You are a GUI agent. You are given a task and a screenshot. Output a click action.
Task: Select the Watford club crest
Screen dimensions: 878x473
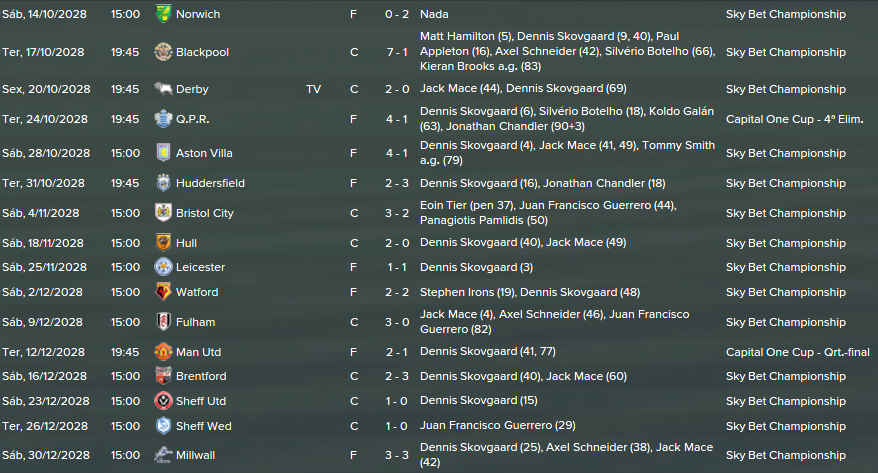click(163, 292)
